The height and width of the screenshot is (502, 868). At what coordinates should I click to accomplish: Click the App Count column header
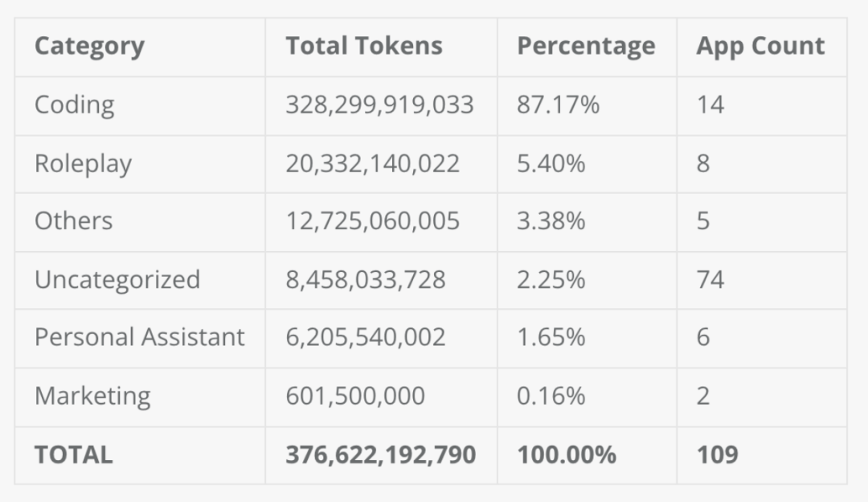point(760,47)
